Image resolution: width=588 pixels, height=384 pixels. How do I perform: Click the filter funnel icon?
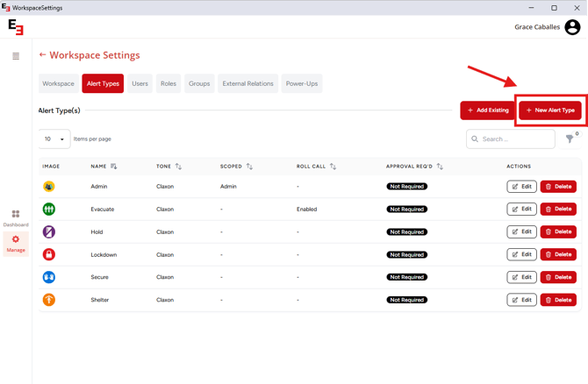tap(570, 139)
